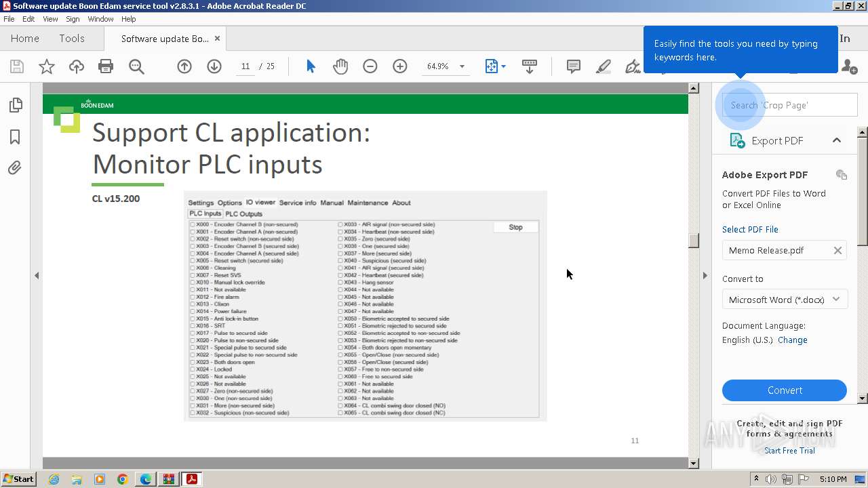Click the scrolling mode keyboard icon
The height and width of the screenshot is (488, 868).
click(530, 66)
